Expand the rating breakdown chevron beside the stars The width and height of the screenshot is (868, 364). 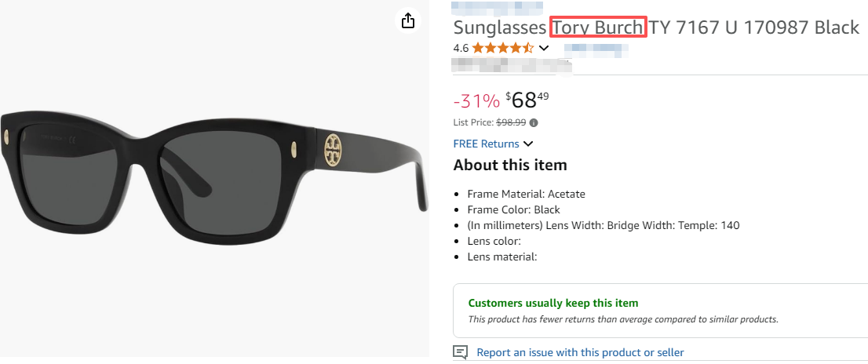(x=544, y=48)
